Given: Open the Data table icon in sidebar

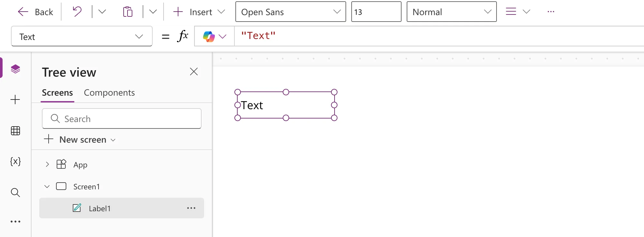Looking at the screenshot, I should 15,131.
